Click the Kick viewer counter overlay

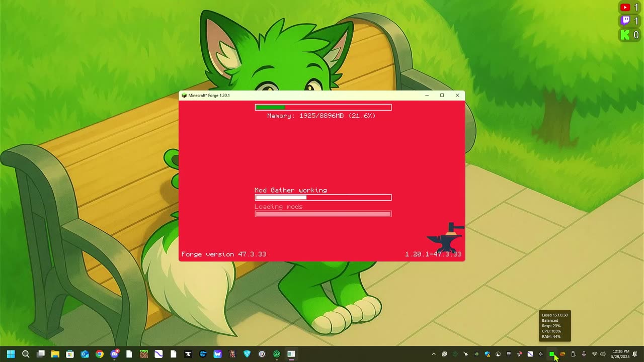629,35
